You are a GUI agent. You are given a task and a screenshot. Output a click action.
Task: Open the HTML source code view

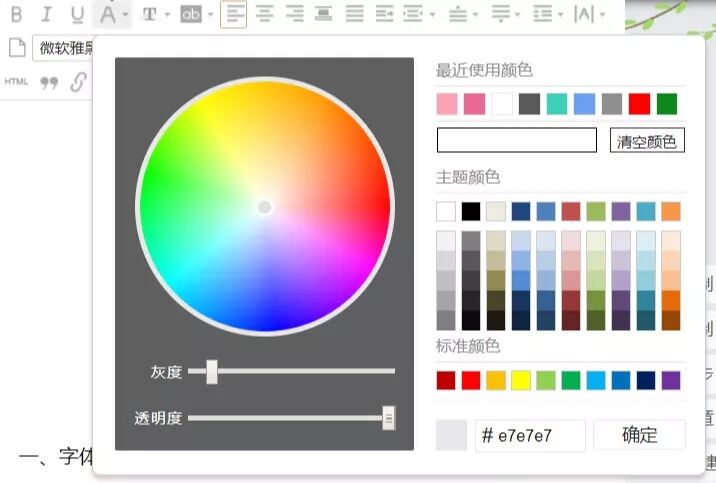click(x=16, y=82)
